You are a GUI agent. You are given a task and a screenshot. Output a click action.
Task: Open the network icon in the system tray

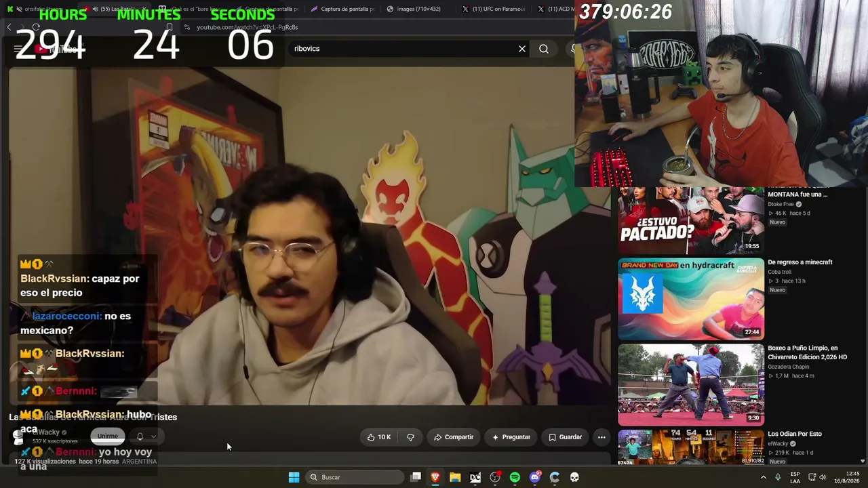812,477
